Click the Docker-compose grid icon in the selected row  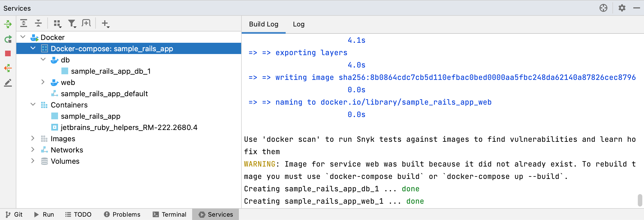[45, 49]
